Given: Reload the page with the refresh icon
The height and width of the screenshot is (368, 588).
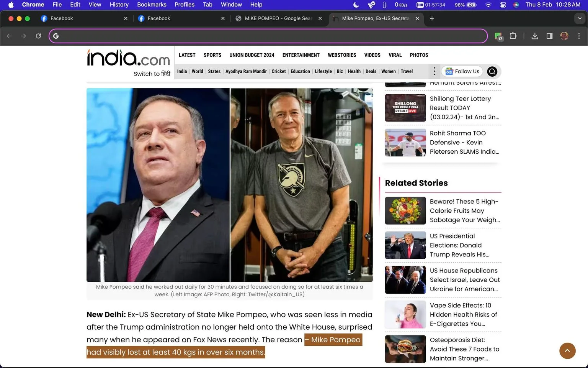Looking at the screenshot, I should [x=38, y=36].
